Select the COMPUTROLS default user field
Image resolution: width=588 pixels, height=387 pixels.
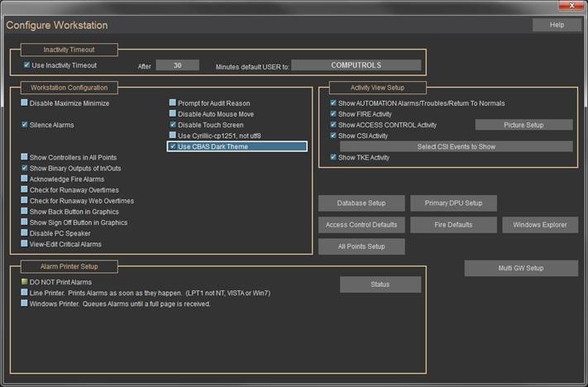pyautogui.click(x=356, y=65)
